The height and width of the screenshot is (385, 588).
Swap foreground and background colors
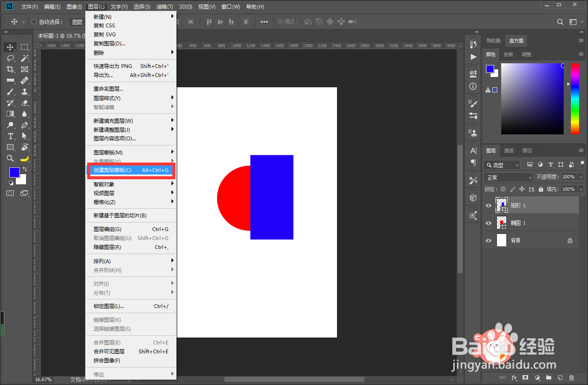(x=25, y=169)
